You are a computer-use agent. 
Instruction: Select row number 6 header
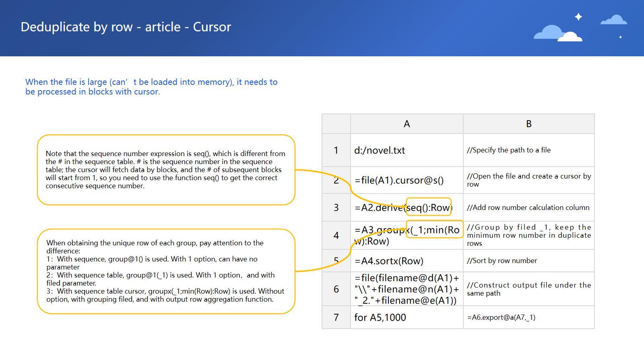336,289
